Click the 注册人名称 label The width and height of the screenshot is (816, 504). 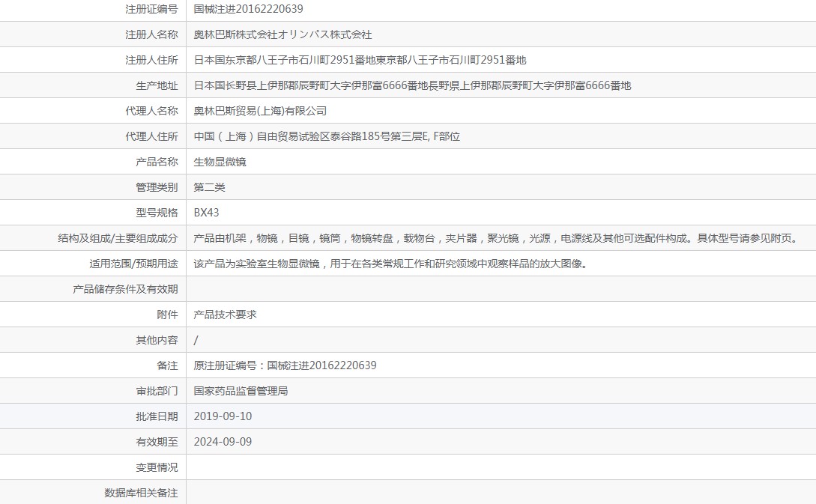click(x=151, y=34)
